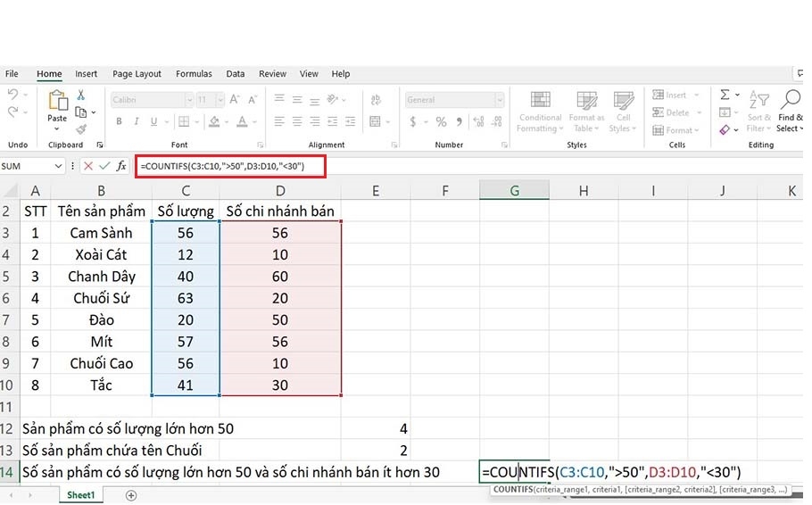Switch to the Insert tab

click(x=86, y=73)
